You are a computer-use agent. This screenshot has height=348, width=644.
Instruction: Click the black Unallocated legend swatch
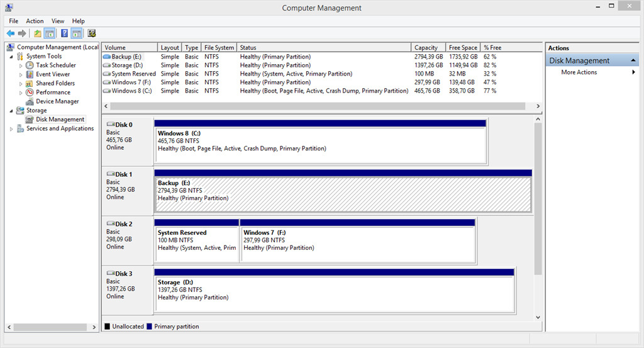[107, 327]
